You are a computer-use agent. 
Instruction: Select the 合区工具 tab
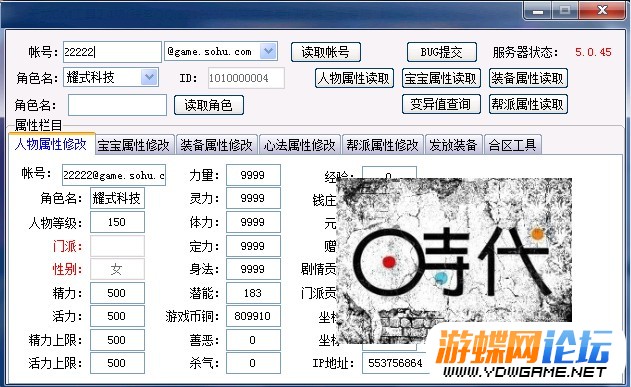pos(512,145)
